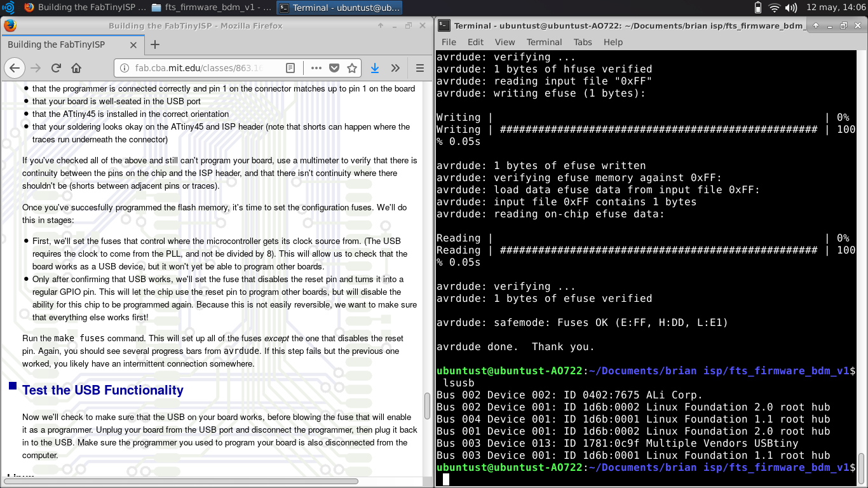This screenshot has height=488, width=868.
Task: Open Firefox hamburger menu
Action: coord(419,68)
